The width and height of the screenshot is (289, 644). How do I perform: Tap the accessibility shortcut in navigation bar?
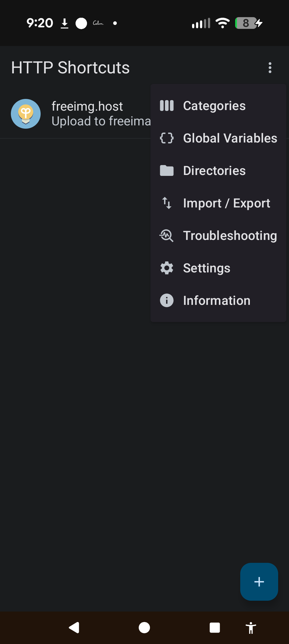[x=251, y=628]
